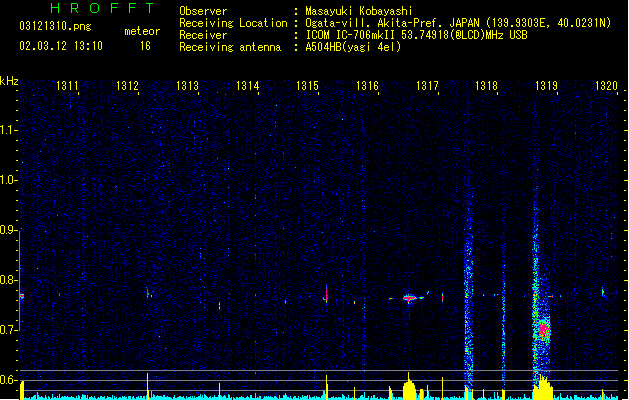Click the 'Observer' field label
This screenshot has width=629, height=400.
[x=203, y=11]
